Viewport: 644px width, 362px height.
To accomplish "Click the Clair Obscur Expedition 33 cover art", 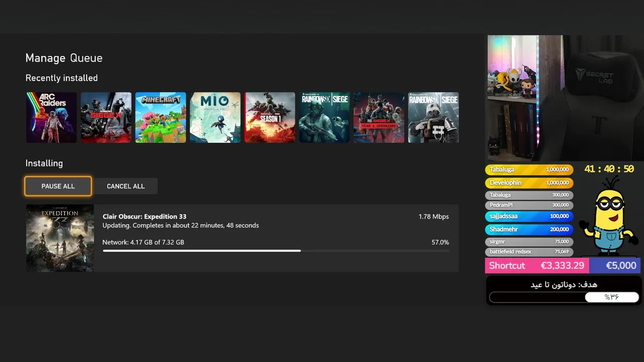I will (x=60, y=238).
